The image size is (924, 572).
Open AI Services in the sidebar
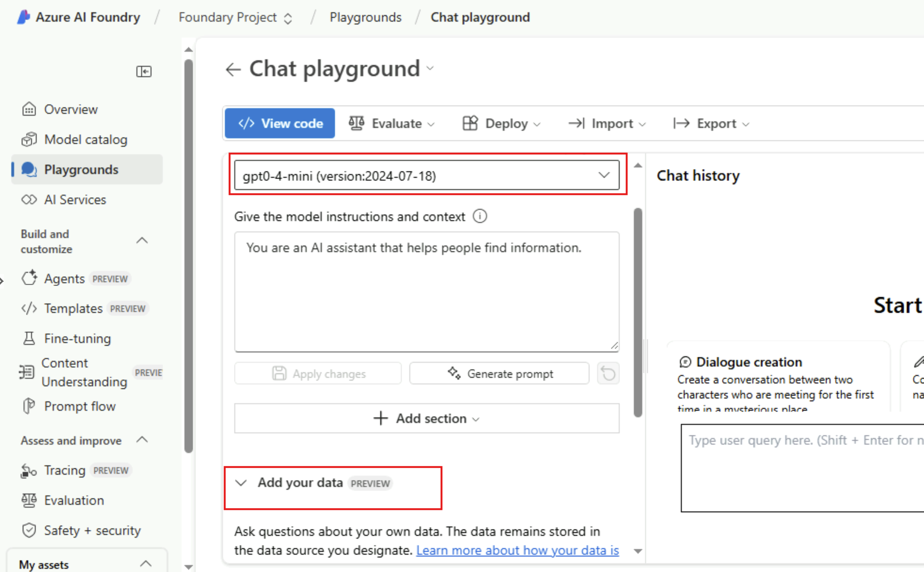tap(75, 199)
